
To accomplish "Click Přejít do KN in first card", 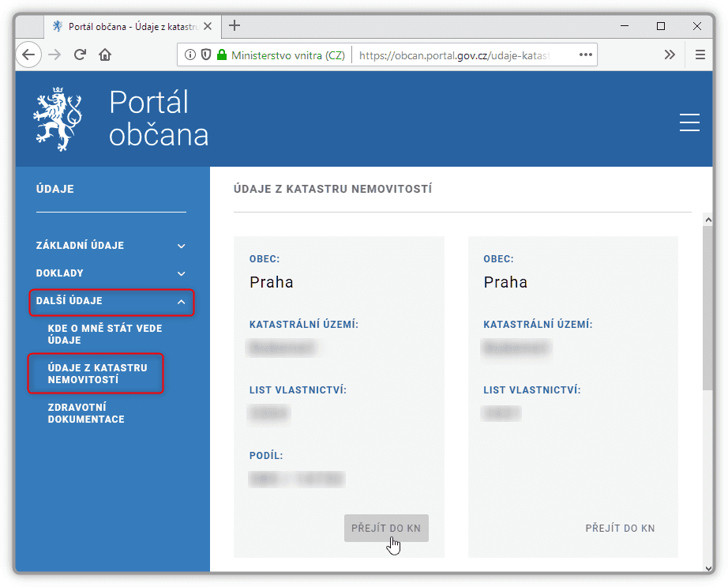I will 386,528.
